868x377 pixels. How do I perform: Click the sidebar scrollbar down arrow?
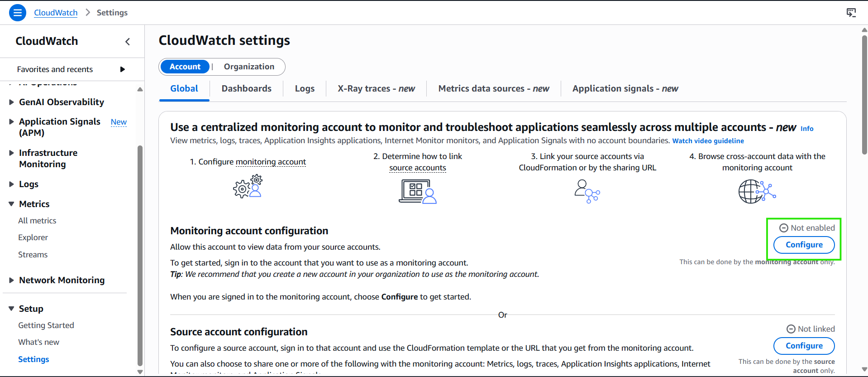(140, 372)
